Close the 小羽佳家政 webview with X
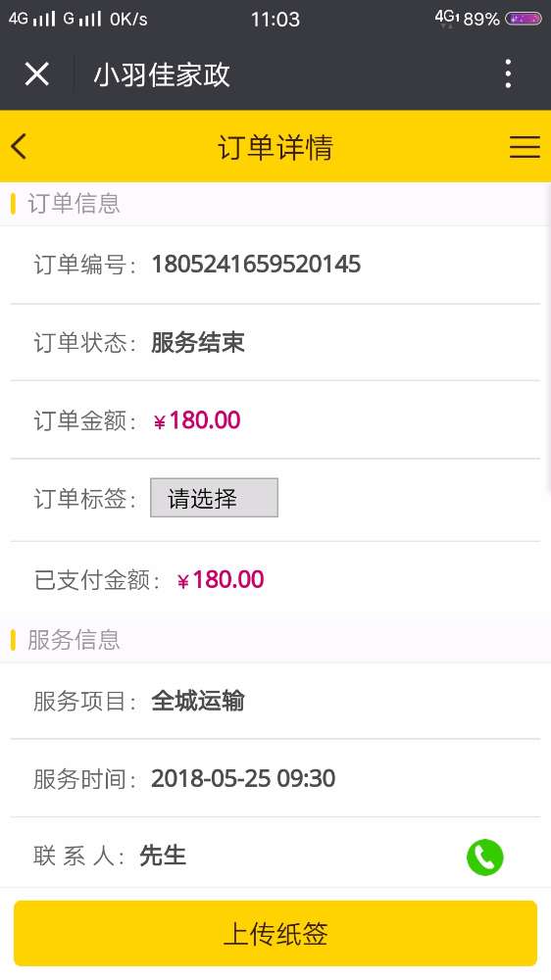 [37, 74]
